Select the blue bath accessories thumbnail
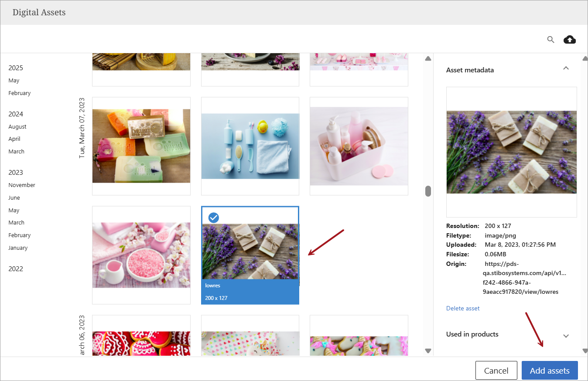 coord(250,146)
